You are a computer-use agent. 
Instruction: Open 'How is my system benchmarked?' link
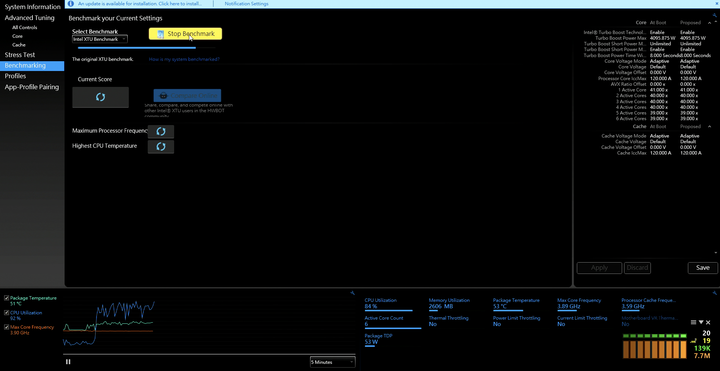click(184, 59)
